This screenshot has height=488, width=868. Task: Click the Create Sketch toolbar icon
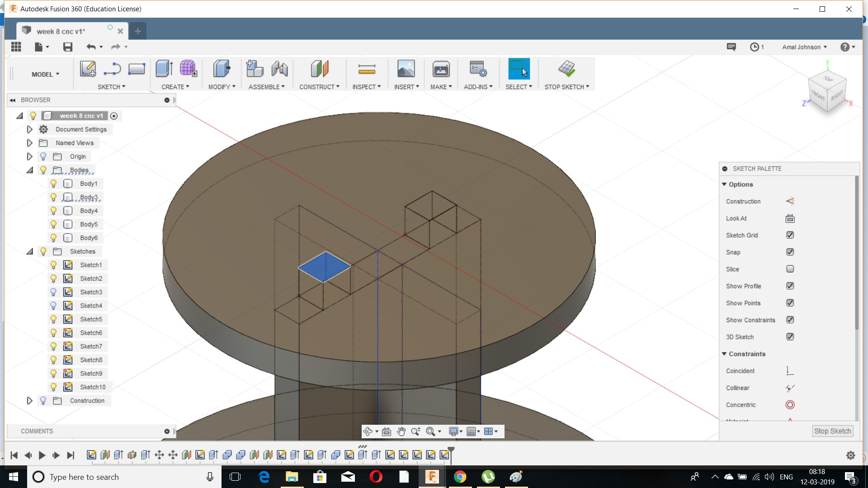pos(88,69)
